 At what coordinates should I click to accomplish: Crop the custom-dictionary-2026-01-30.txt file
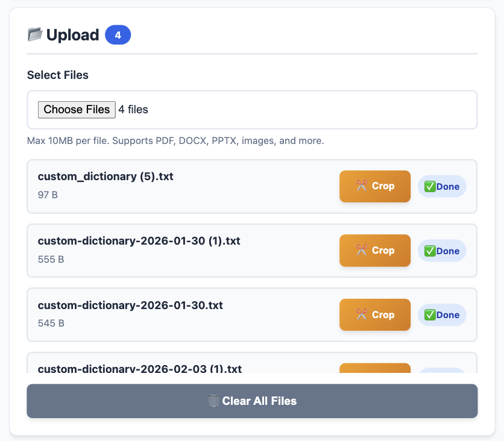pos(375,314)
